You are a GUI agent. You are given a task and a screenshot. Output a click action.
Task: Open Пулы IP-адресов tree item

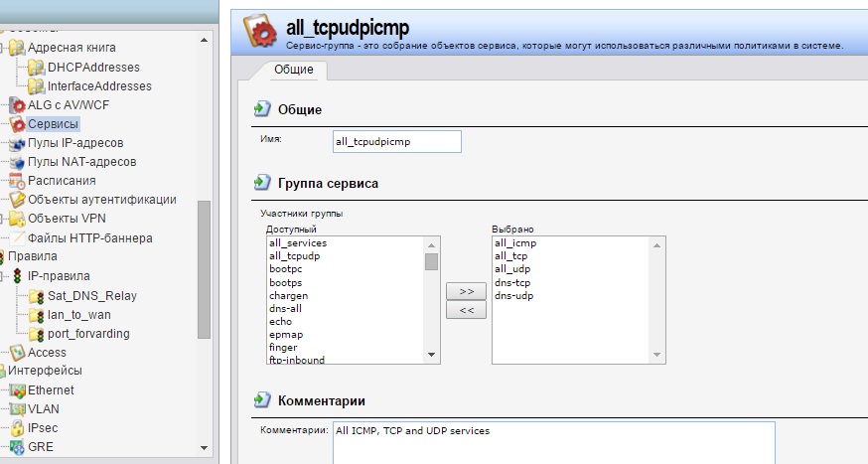tap(75, 143)
